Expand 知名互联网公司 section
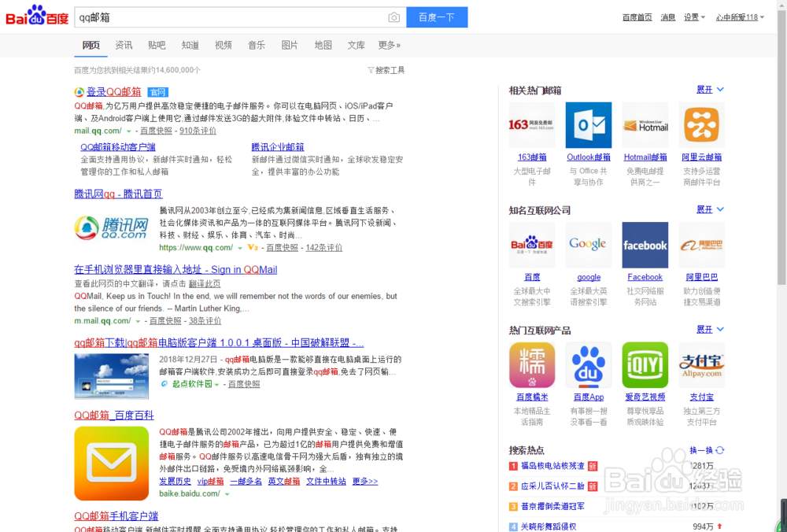This screenshot has height=532, width=787. 710,210
